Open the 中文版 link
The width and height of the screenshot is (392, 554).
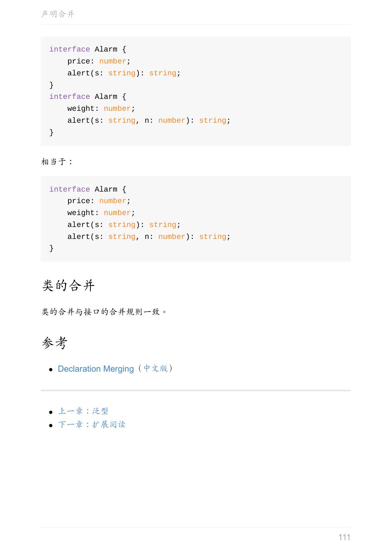(156, 369)
